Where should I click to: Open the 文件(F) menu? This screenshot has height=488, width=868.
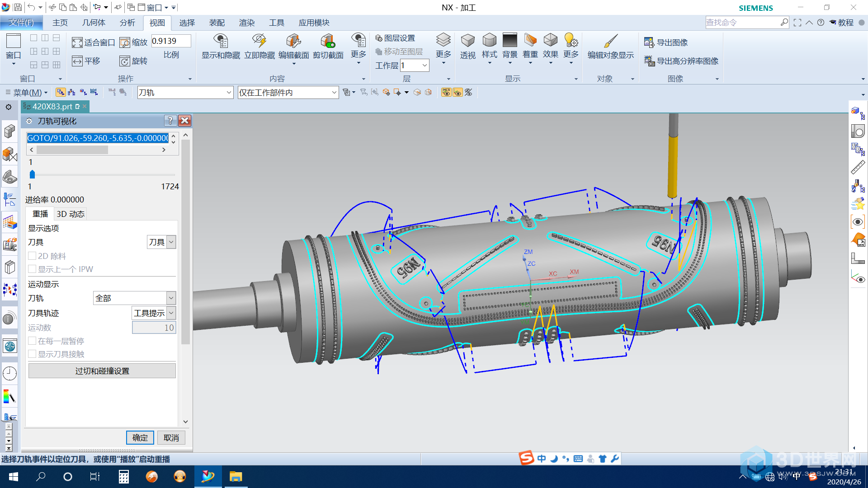(x=21, y=23)
